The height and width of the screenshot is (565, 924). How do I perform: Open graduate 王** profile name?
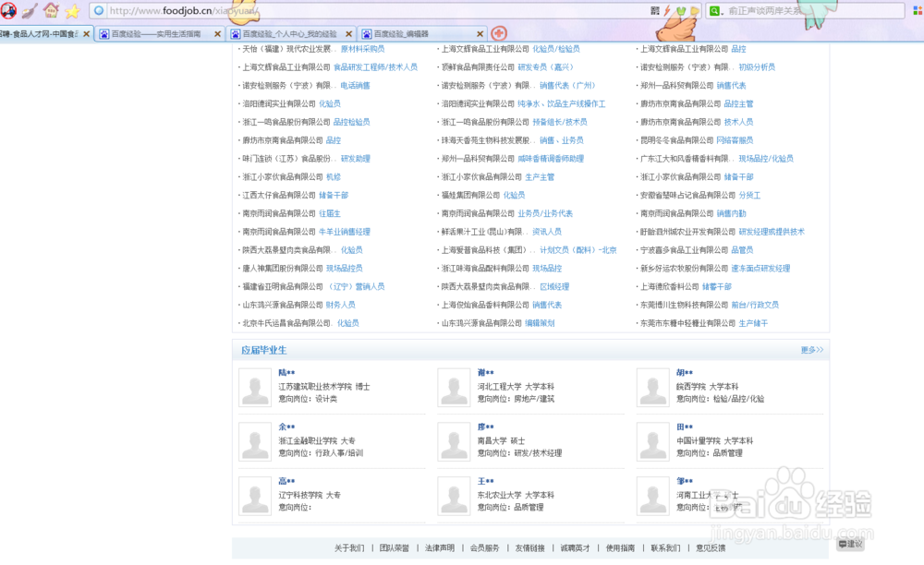(486, 481)
